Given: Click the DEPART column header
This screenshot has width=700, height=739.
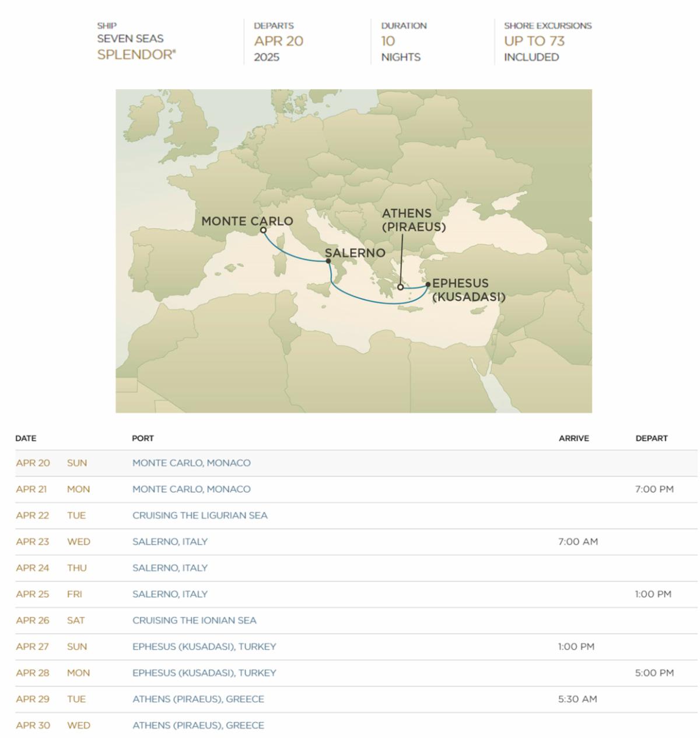Looking at the screenshot, I should (x=652, y=438).
